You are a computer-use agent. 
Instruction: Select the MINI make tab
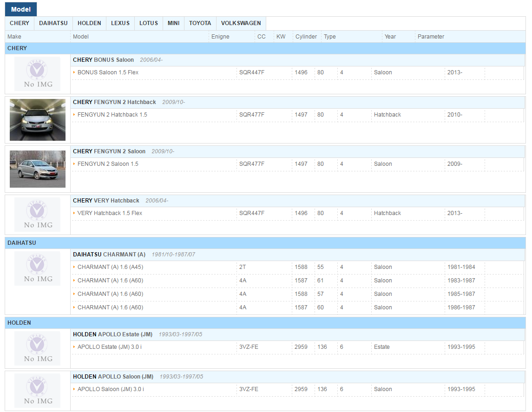tap(173, 23)
